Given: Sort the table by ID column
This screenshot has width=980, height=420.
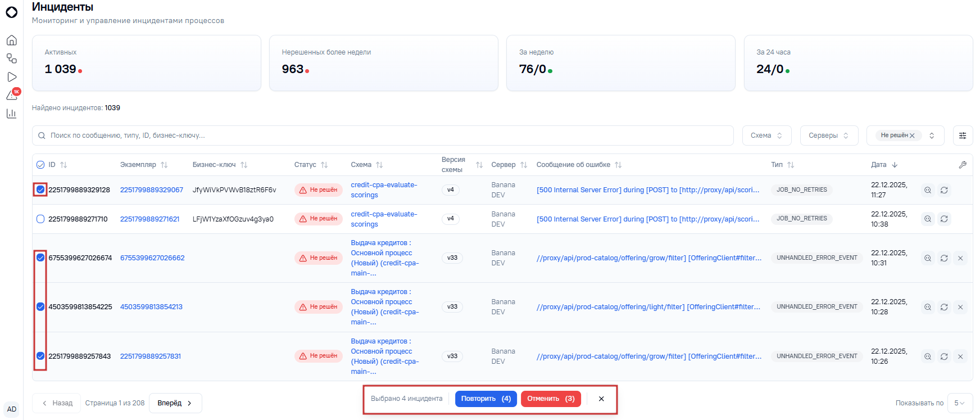Looking at the screenshot, I should (x=63, y=165).
